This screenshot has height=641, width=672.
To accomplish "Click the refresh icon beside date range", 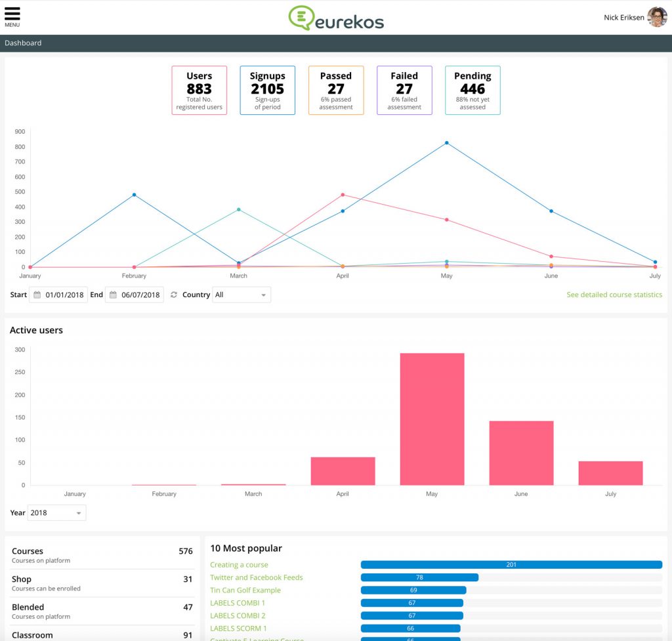I will [173, 295].
